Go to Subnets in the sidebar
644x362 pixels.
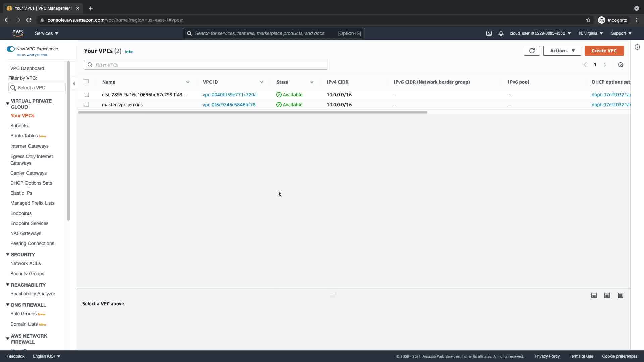pos(19,126)
